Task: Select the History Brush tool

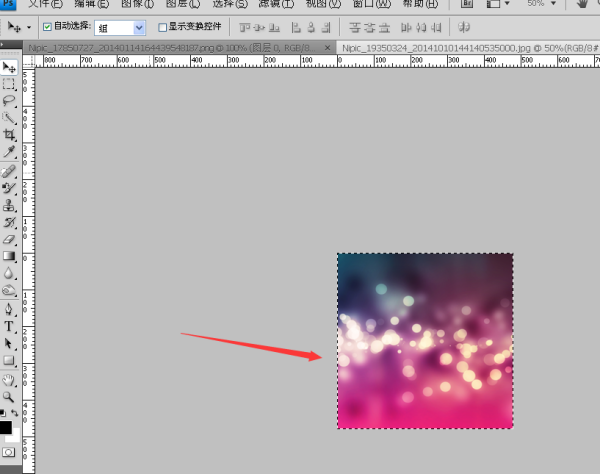Action: 9,222
